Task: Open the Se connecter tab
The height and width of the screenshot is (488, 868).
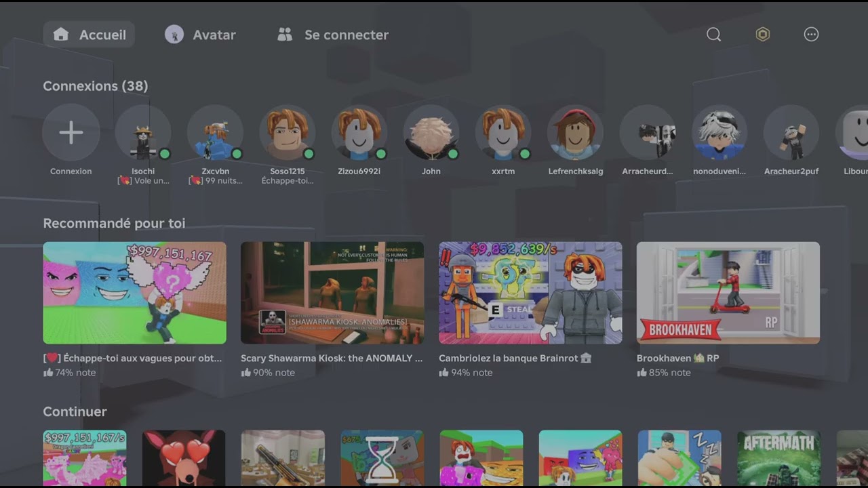Action: (x=333, y=35)
